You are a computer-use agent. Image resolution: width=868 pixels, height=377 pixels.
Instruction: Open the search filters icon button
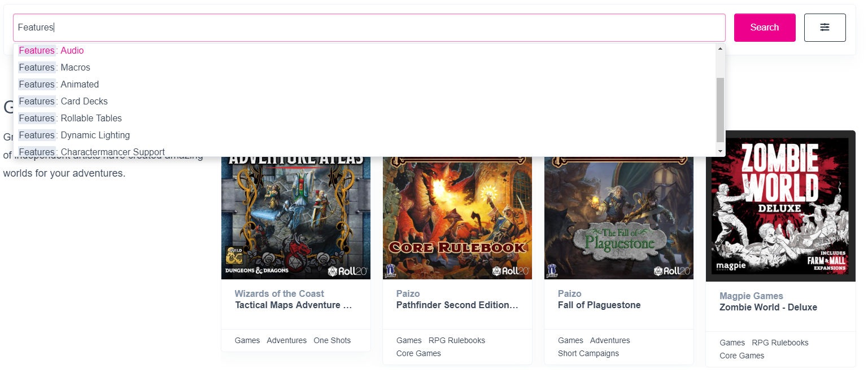[825, 28]
